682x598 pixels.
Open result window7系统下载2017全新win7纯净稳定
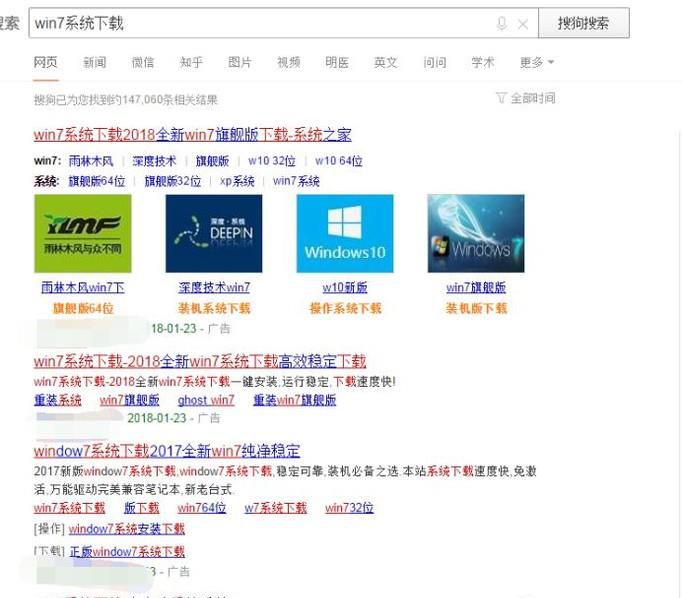(x=167, y=451)
